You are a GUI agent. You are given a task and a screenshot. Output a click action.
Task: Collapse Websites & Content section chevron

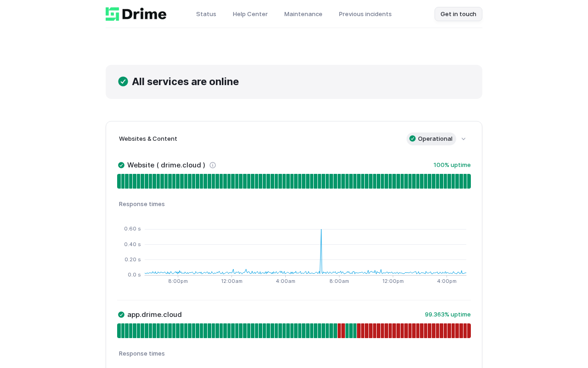tap(464, 139)
